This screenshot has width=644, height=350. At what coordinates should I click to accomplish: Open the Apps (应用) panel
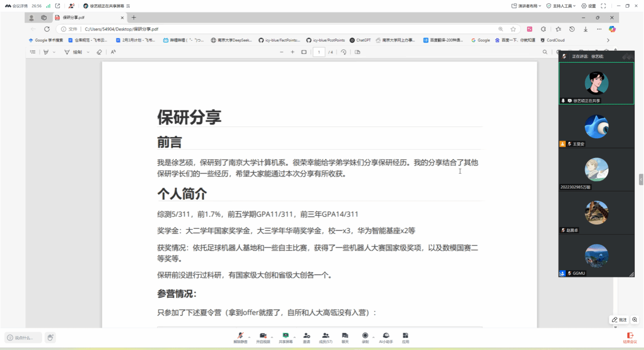pos(405,336)
